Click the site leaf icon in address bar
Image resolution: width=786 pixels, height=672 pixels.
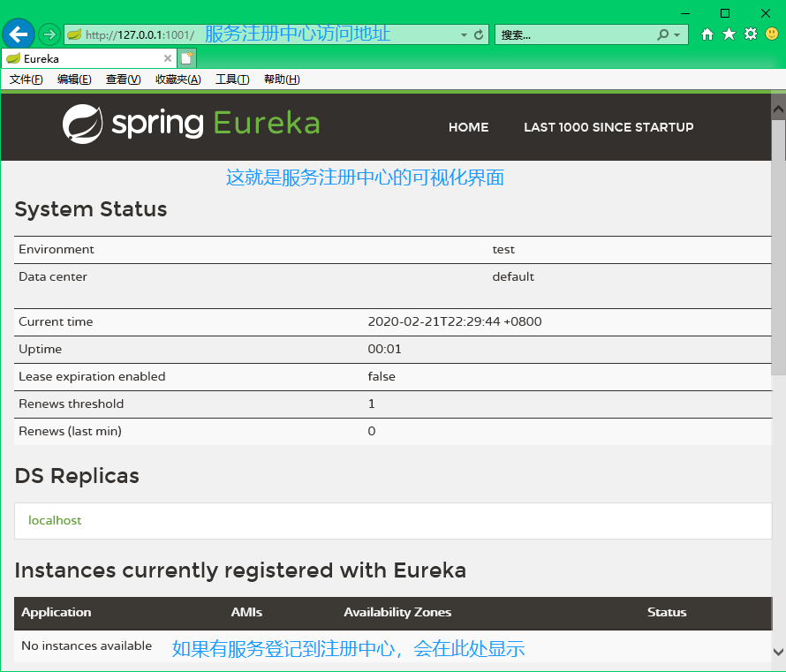click(75, 34)
